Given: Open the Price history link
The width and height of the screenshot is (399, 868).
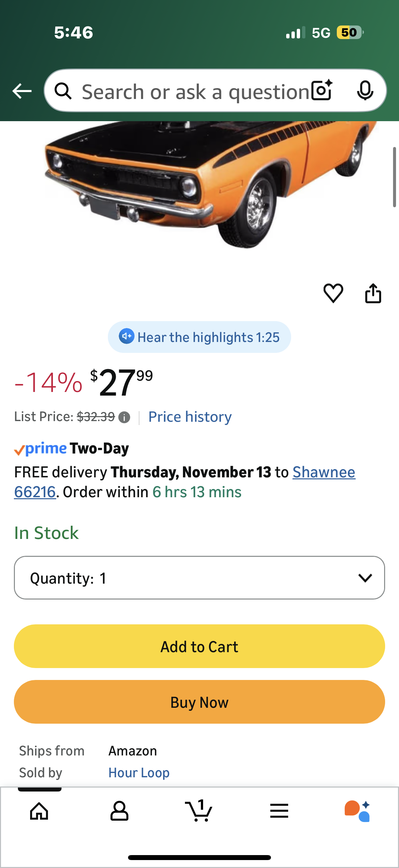Looking at the screenshot, I should click(x=190, y=417).
